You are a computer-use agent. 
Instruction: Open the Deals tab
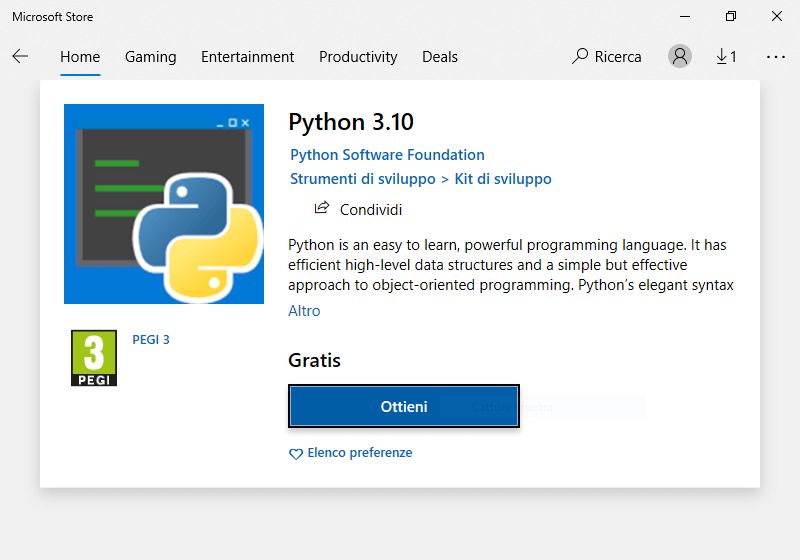click(x=440, y=57)
